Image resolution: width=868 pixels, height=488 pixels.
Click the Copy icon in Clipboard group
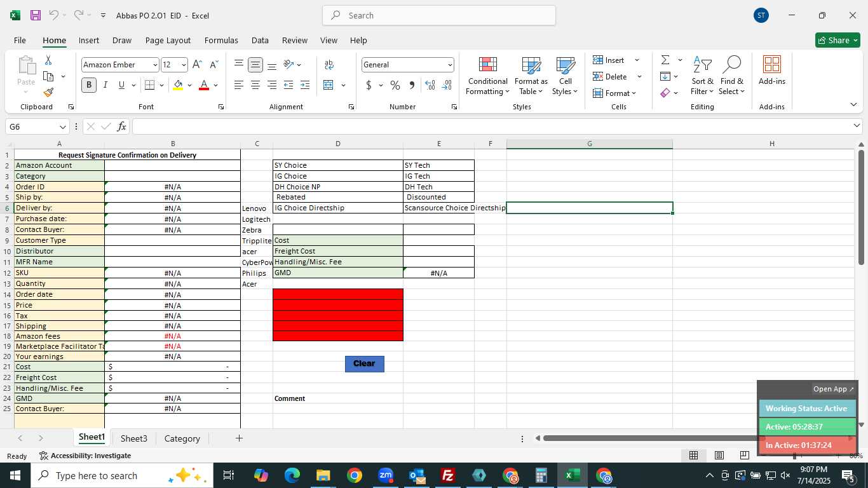(x=48, y=76)
